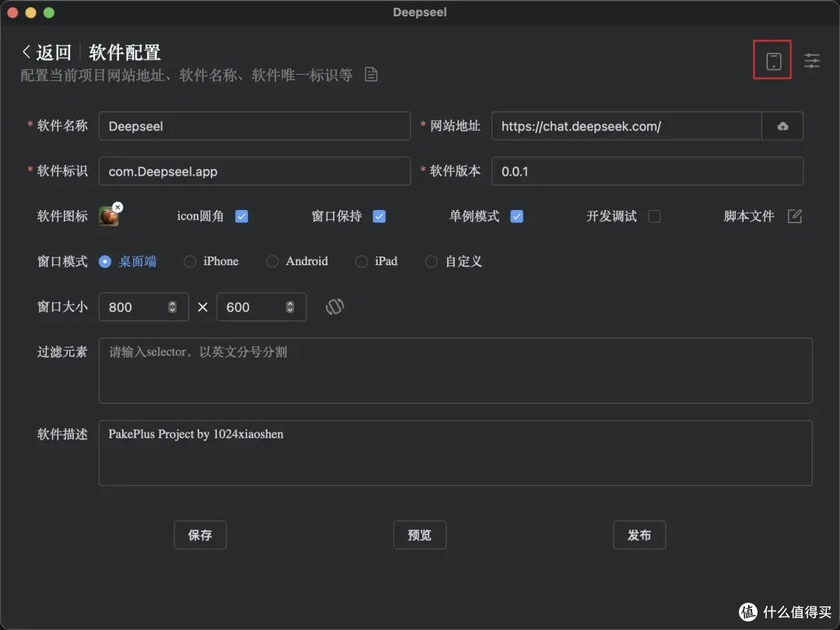Click the window height field showing 600

click(261, 307)
